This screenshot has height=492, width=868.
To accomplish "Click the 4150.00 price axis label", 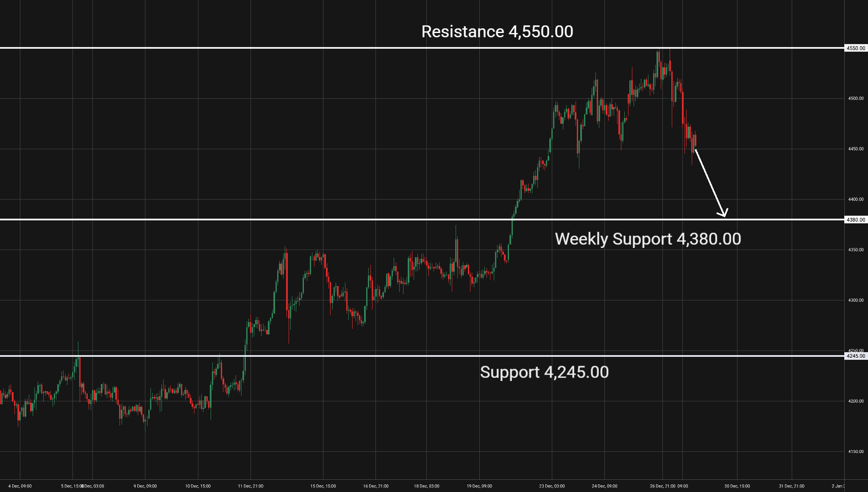I will 856,451.
